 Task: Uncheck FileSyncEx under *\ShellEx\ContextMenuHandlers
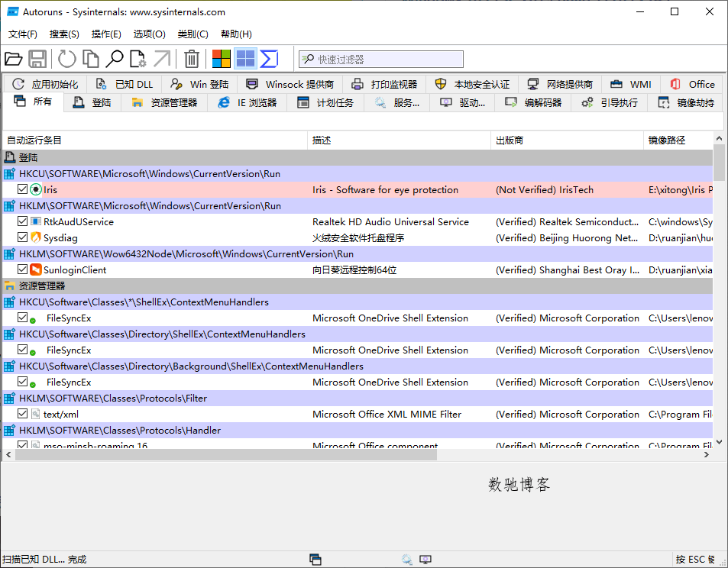point(22,318)
